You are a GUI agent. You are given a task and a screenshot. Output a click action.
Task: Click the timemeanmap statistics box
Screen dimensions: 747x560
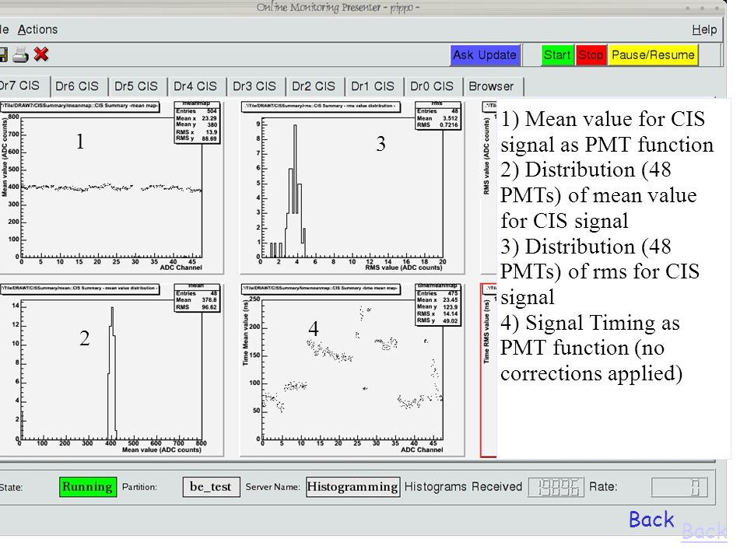tap(438, 304)
